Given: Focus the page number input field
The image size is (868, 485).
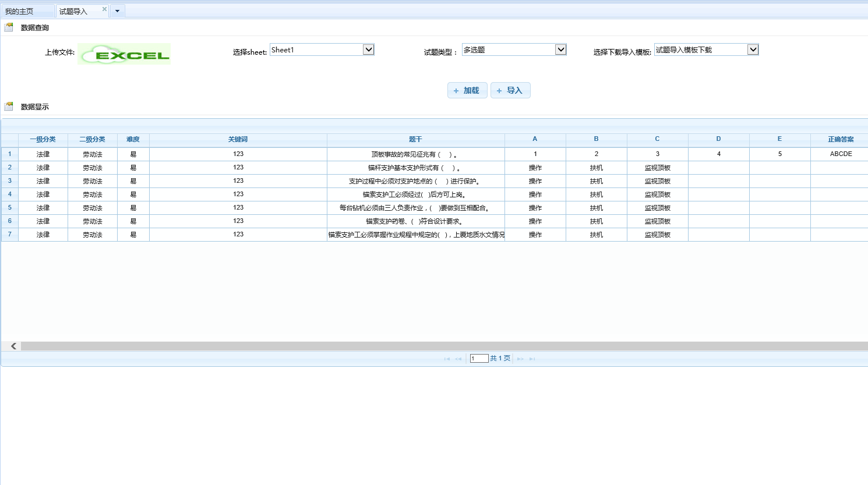Looking at the screenshot, I should point(479,359).
